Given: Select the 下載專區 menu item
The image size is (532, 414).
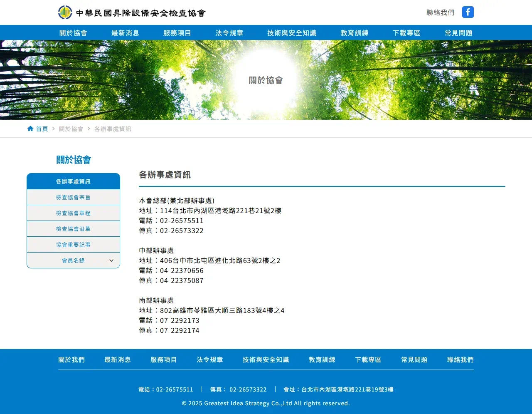Looking at the screenshot, I should [406, 32].
